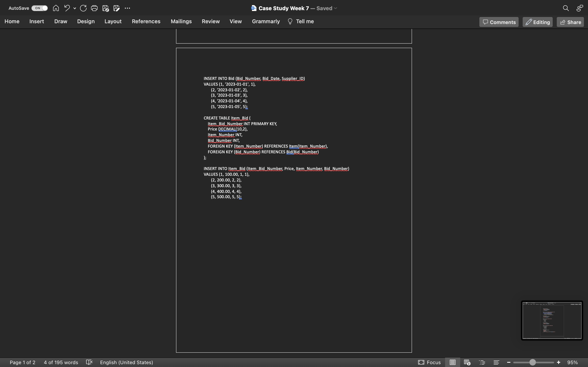This screenshot has width=588, height=367.
Task: Click the zoom in plus icon
Action: point(559,362)
